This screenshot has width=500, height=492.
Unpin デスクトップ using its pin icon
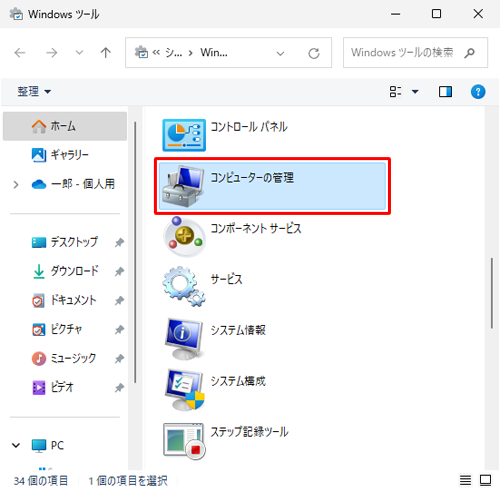coord(119,243)
